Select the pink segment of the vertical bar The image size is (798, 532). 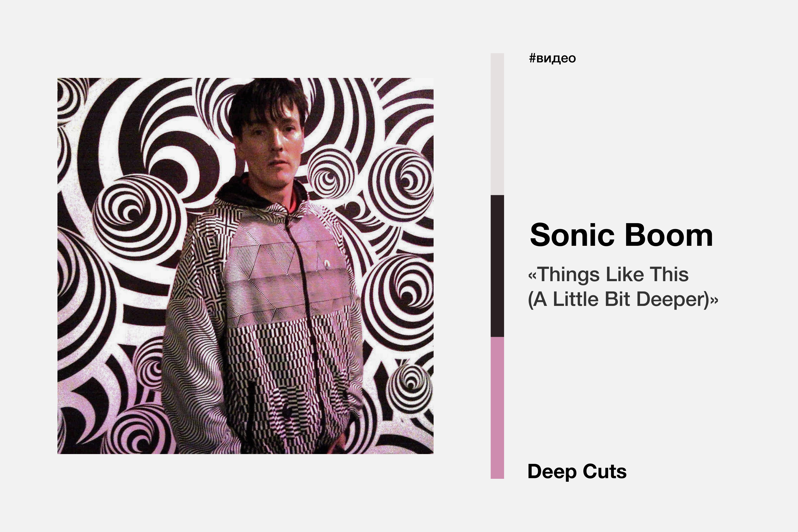click(x=497, y=408)
